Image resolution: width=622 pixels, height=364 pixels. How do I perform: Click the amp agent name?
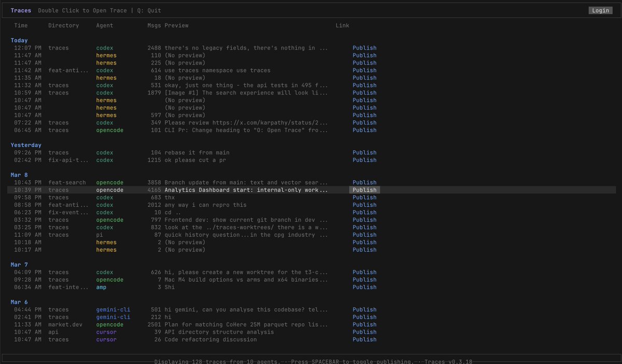101,287
